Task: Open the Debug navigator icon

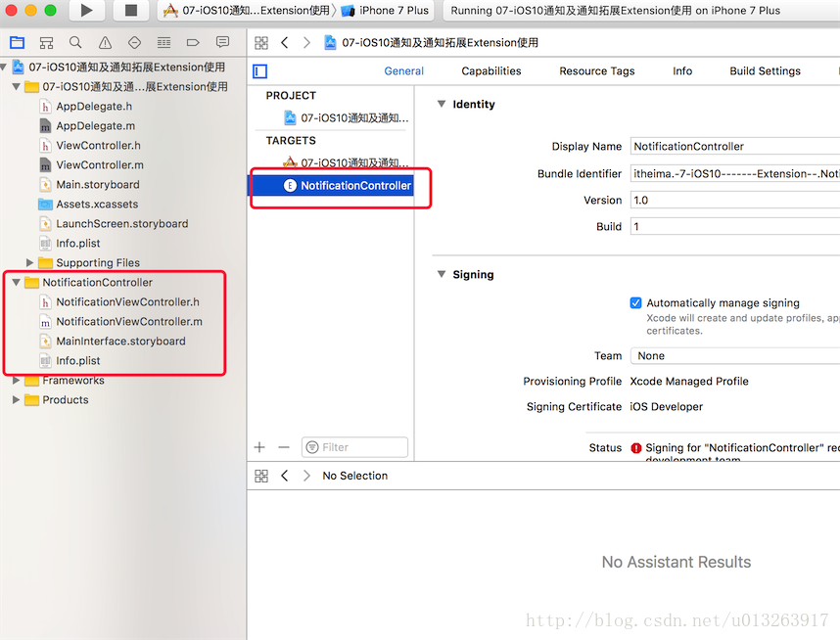Action: coord(163,42)
